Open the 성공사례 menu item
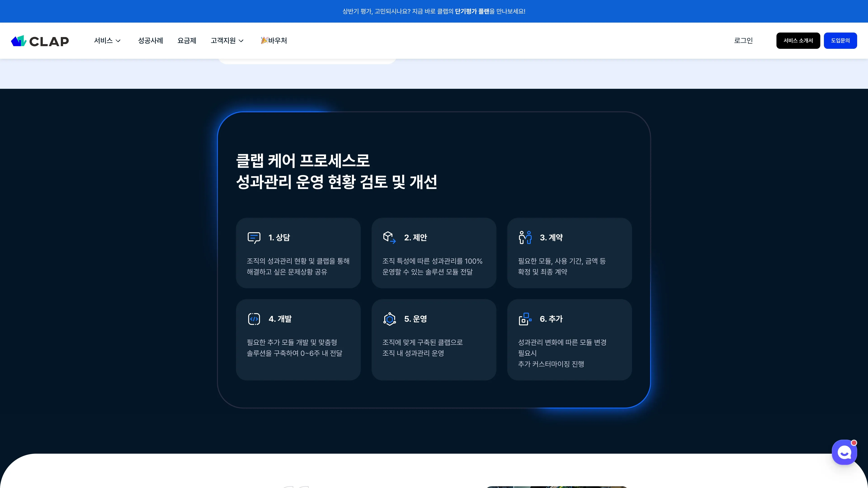The width and height of the screenshot is (868, 488). point(151,41)
